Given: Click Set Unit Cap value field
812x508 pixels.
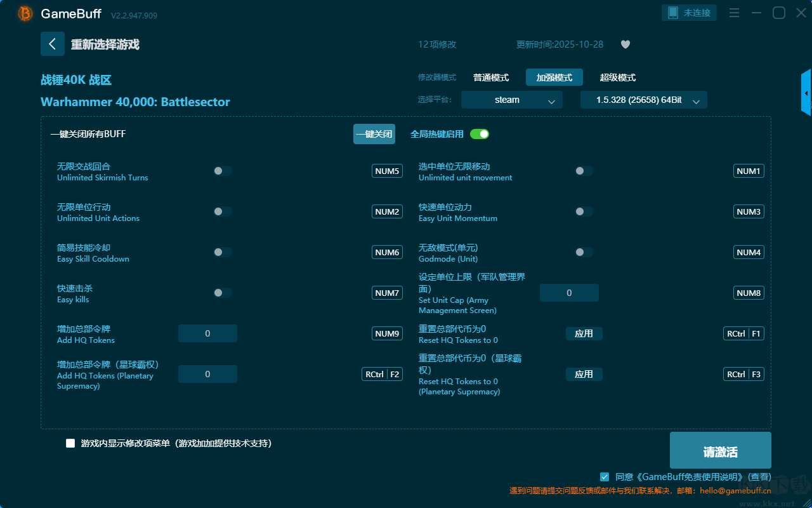Looking at the screenshot, I should point(569,293).
